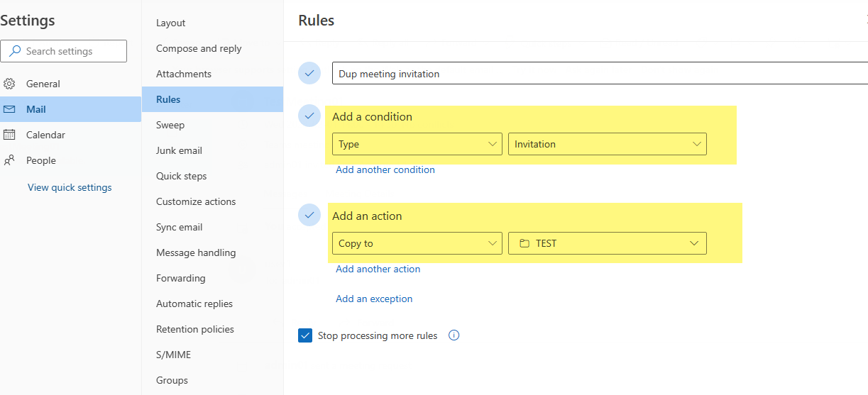Click Add an exception link
The image size is (868, 395).
click(x=374, y=299)
